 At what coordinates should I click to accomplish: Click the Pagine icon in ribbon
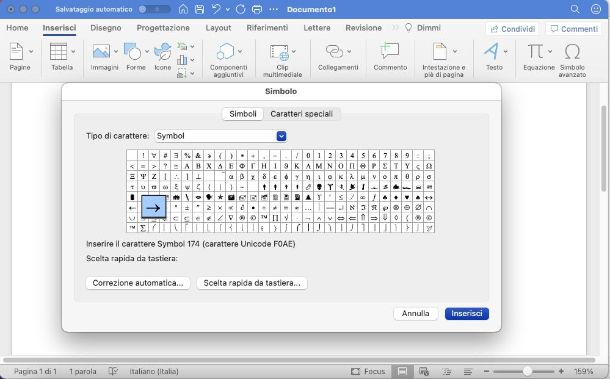[x=17, y=51]
